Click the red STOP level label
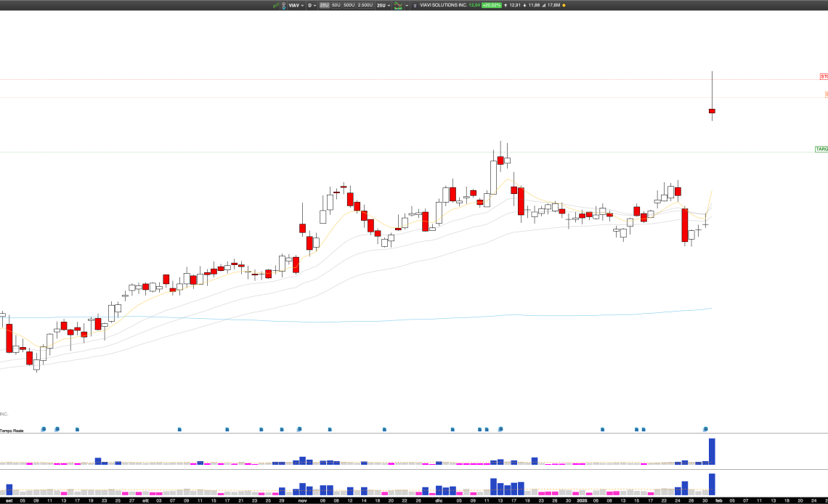This screenshot has width=828, height=504. [x=824, y=76]
